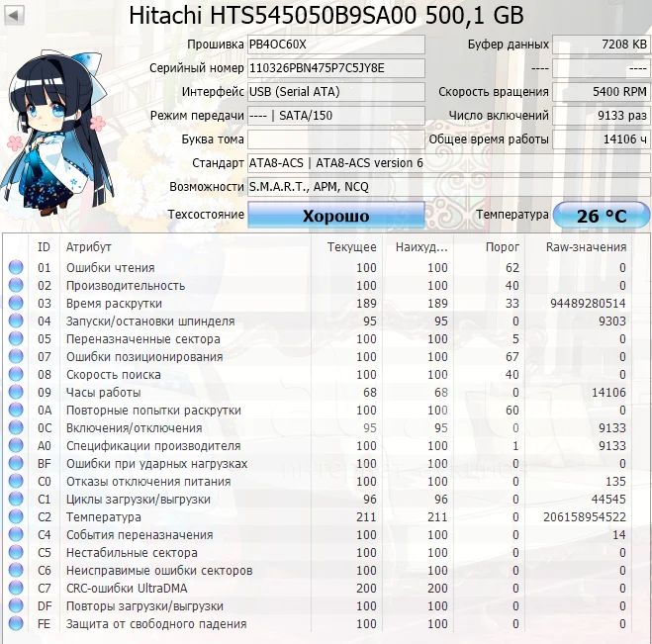Select the status icon for C2 Температура

click(x=16, y=516)
